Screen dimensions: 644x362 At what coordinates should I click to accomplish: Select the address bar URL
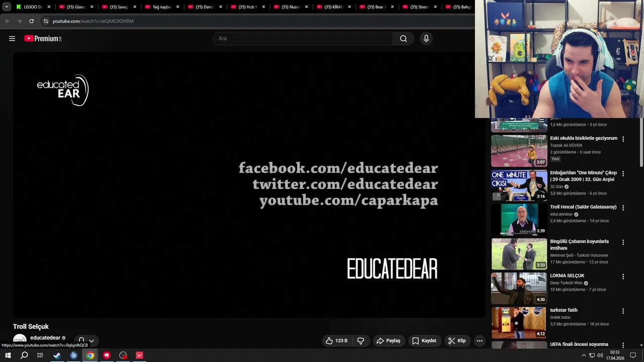(93, 21)
